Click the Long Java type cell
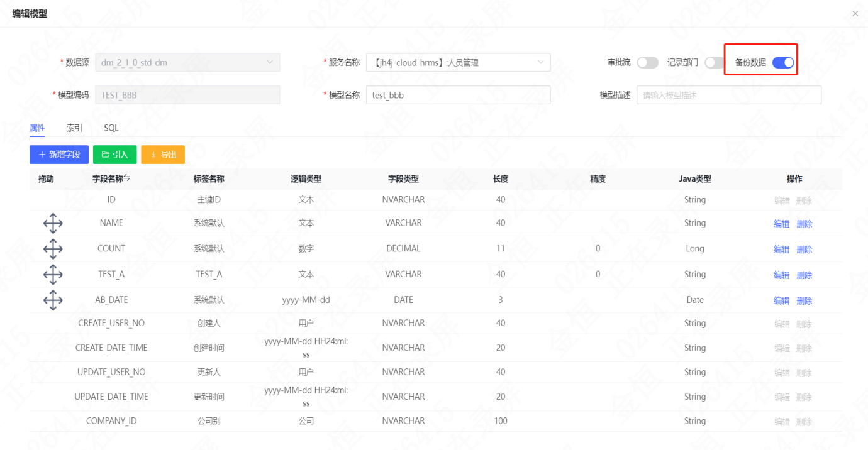868x450 pixels. pyautogui.click(x=695, y=249)
